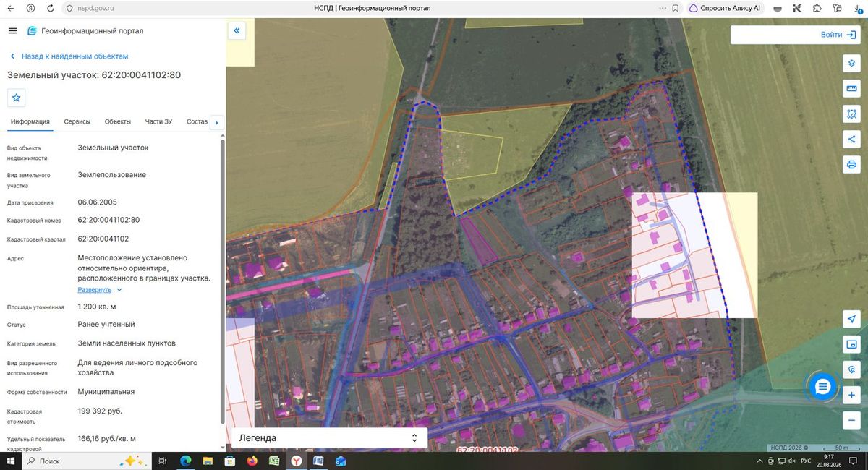868x470 pixels.
Task: Switch to the Информация tab
Action: coord(30,121)
